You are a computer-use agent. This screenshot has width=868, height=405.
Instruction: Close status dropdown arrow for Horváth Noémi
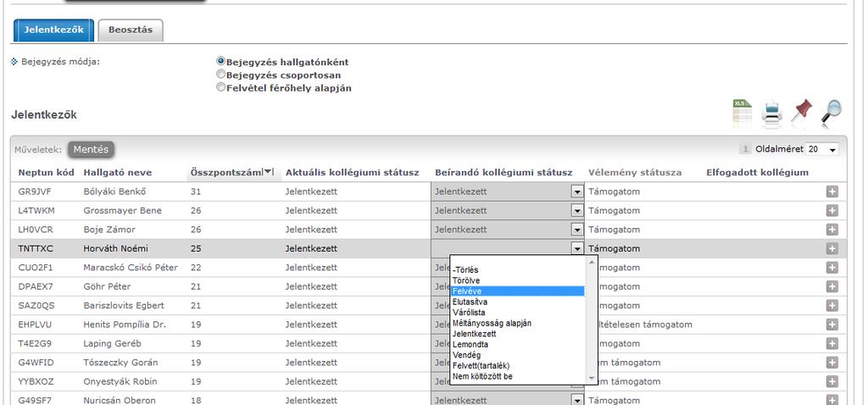click(577, 248)
